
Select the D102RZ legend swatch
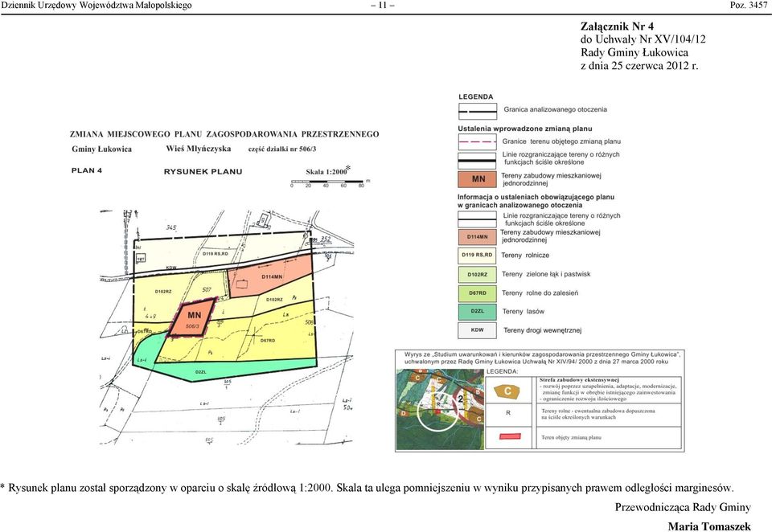click(477, 274)
